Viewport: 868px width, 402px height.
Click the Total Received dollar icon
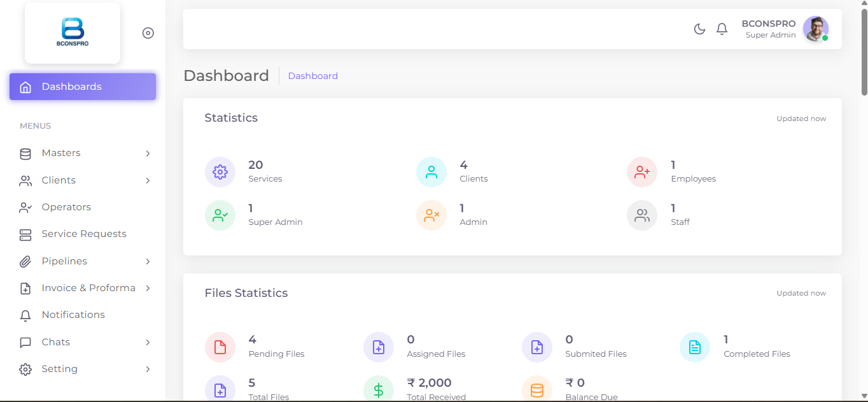point(379,390)
